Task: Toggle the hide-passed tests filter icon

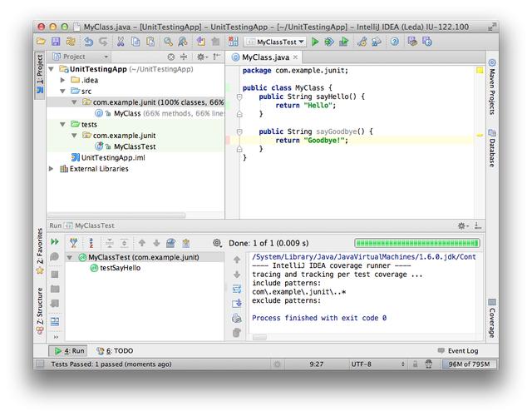Action: (74, 243)
